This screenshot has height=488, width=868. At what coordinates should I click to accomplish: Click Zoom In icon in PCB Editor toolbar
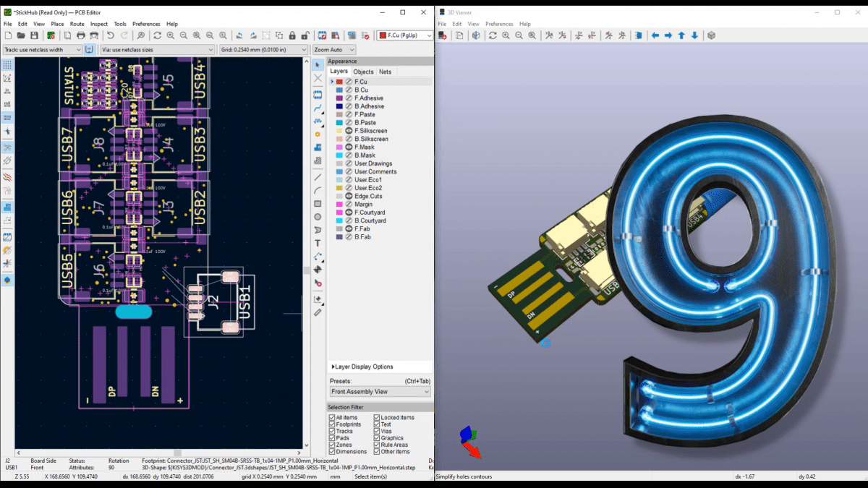tap(171, 35)
